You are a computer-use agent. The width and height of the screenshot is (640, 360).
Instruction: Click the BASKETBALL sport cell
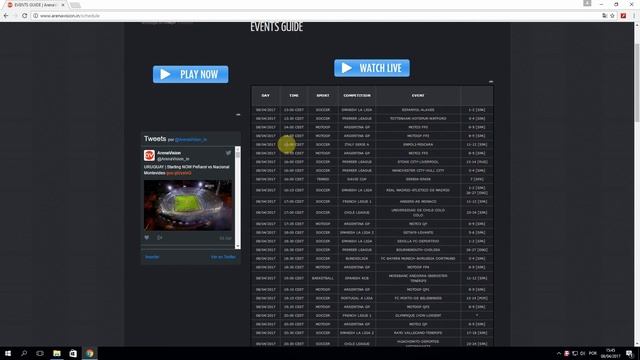322,278
